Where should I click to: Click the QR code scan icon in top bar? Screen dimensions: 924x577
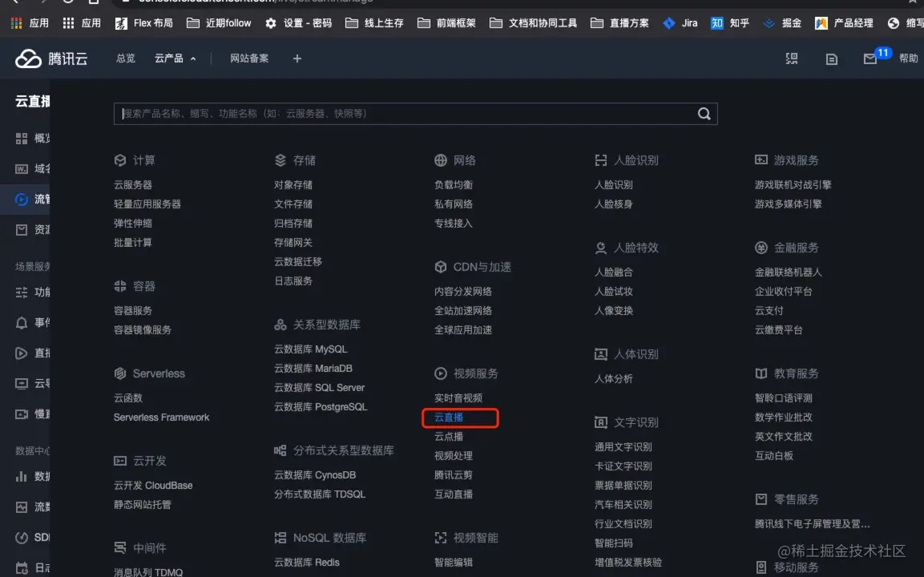click(x=792, y=58)
